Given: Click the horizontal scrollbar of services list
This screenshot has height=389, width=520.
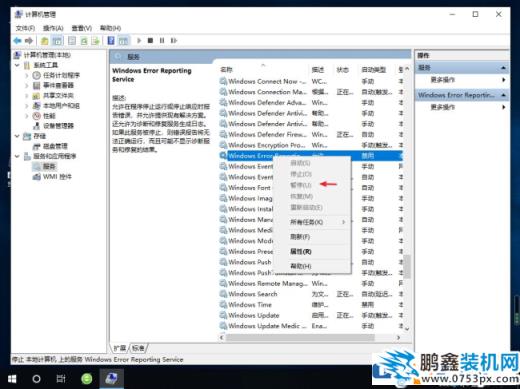Looking at the screenshot, I should tap(300, 337).
